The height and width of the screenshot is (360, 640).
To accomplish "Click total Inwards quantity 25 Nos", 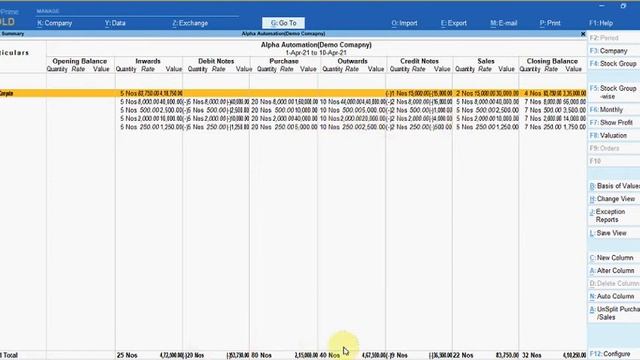I will tap(127, 356).
